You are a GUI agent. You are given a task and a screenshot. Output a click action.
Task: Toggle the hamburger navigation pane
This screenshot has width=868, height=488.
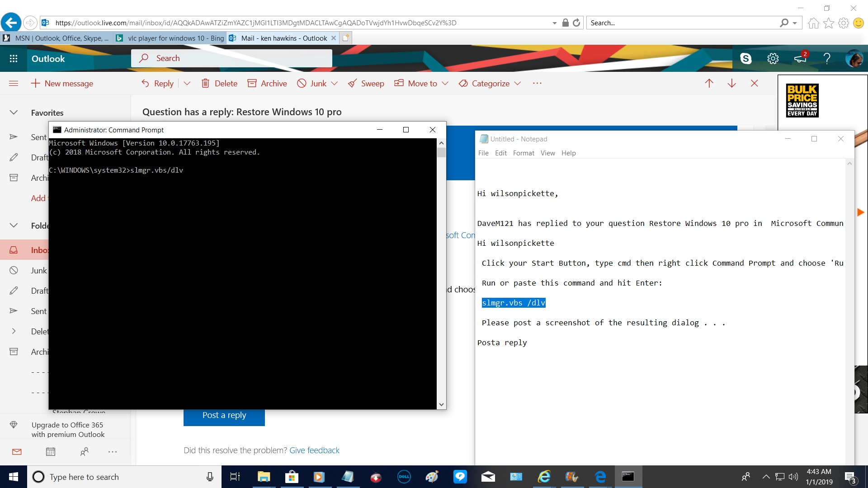pos(14,83)
